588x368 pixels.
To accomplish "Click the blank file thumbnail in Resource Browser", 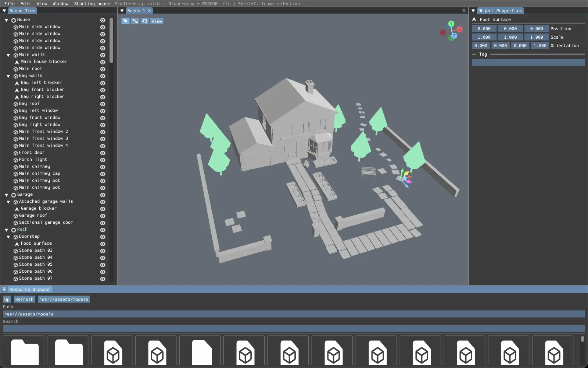I will 202,352.
